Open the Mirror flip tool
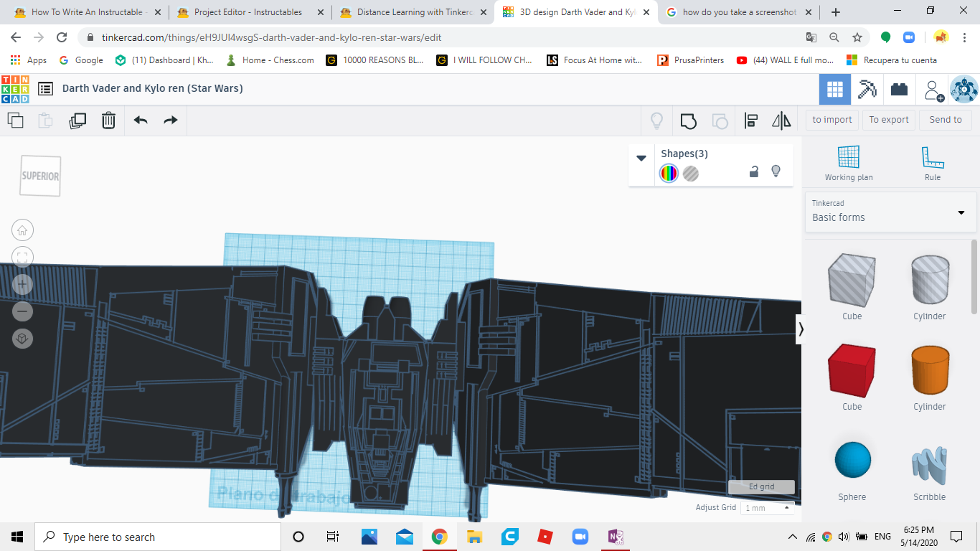 click(781, 121)
